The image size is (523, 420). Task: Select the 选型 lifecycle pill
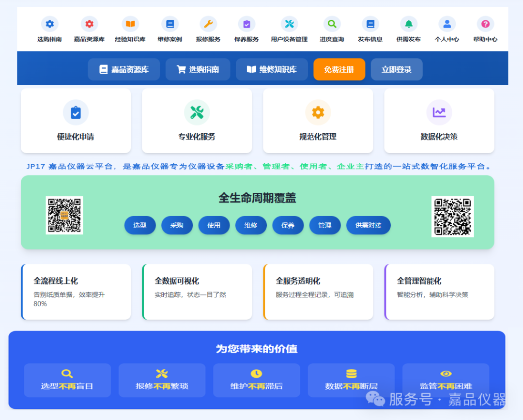(x=140, y=225)
